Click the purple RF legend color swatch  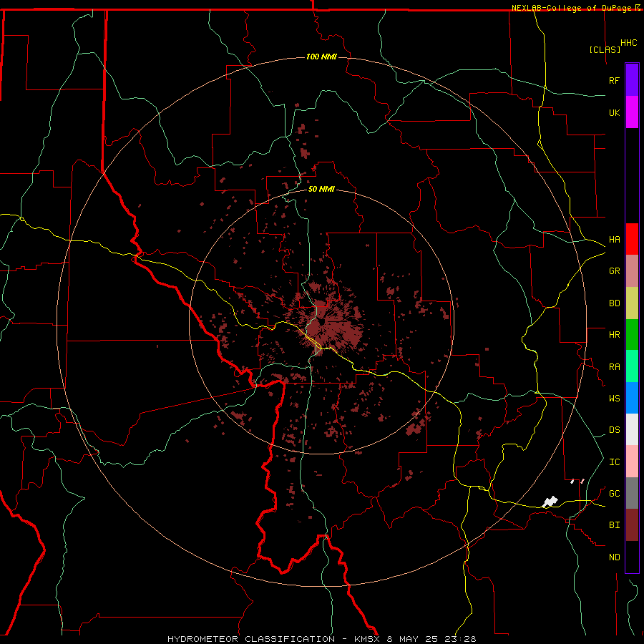pyautogui.click(x=632, y=80)
